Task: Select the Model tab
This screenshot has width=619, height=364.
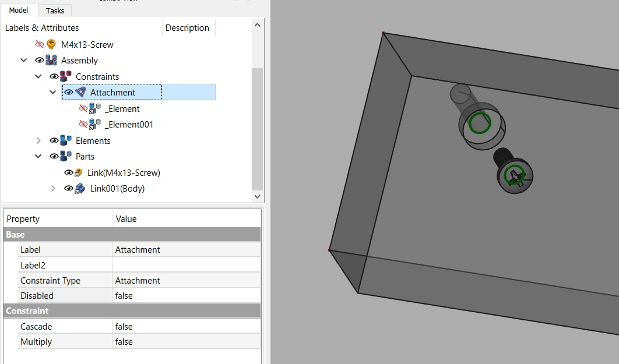Action: click(x=19, y=9)
